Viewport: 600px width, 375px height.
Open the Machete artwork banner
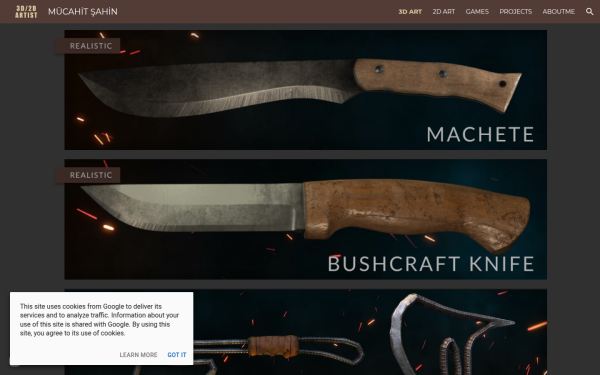305,90
